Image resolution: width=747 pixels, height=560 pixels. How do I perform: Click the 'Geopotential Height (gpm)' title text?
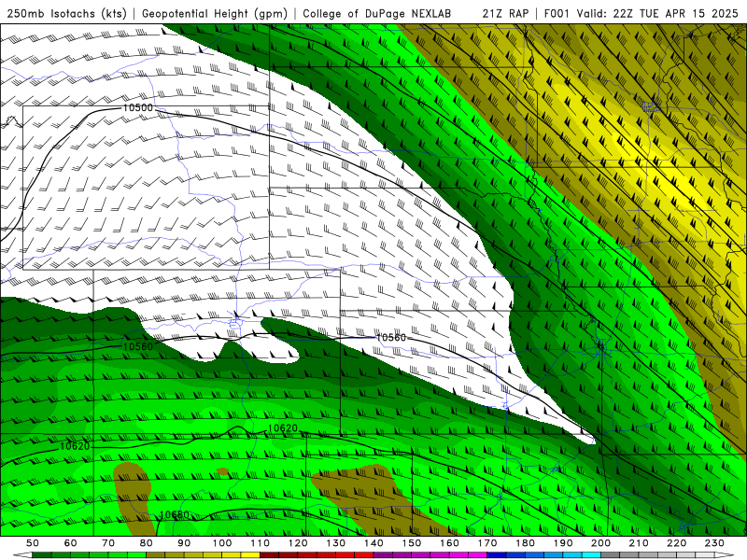[215, 13]
